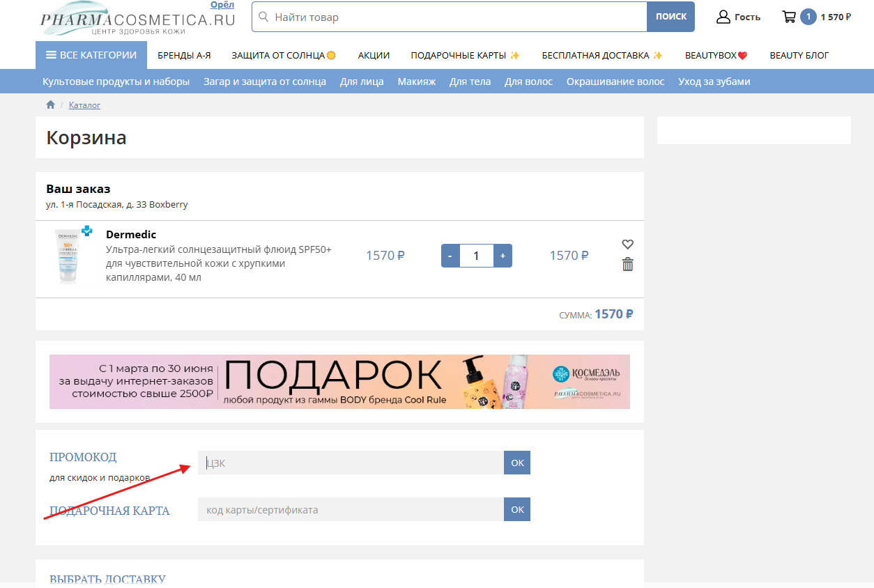Click the Pharmacosmetica.ru logo

pos(138,19)
